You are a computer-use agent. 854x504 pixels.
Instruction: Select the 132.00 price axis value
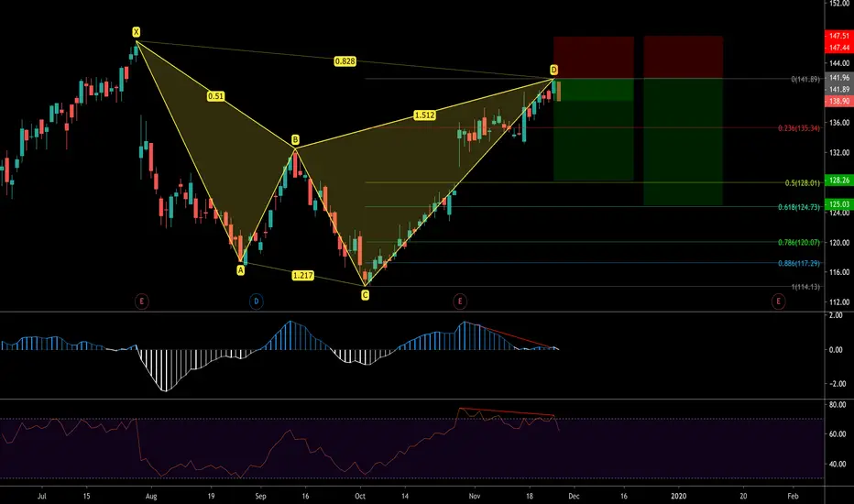(839, 152)
